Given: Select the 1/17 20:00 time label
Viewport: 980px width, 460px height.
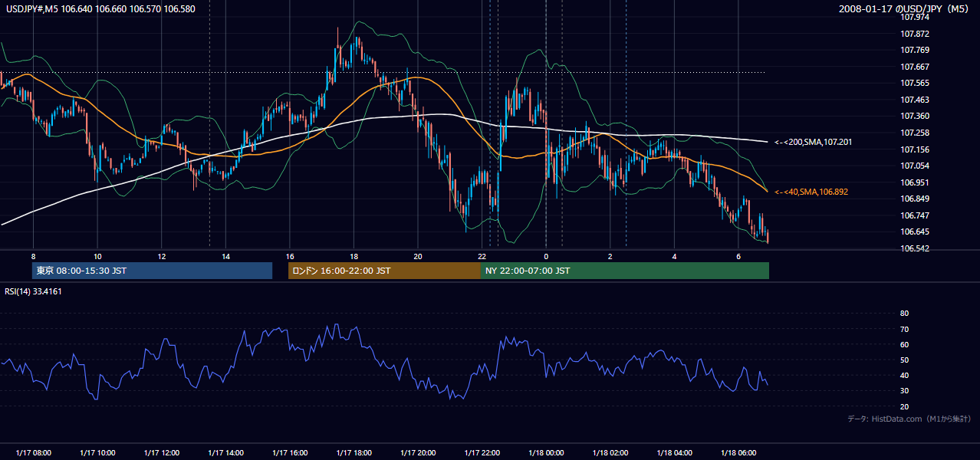Looking at the screenshot, I should tap(418, 453).
